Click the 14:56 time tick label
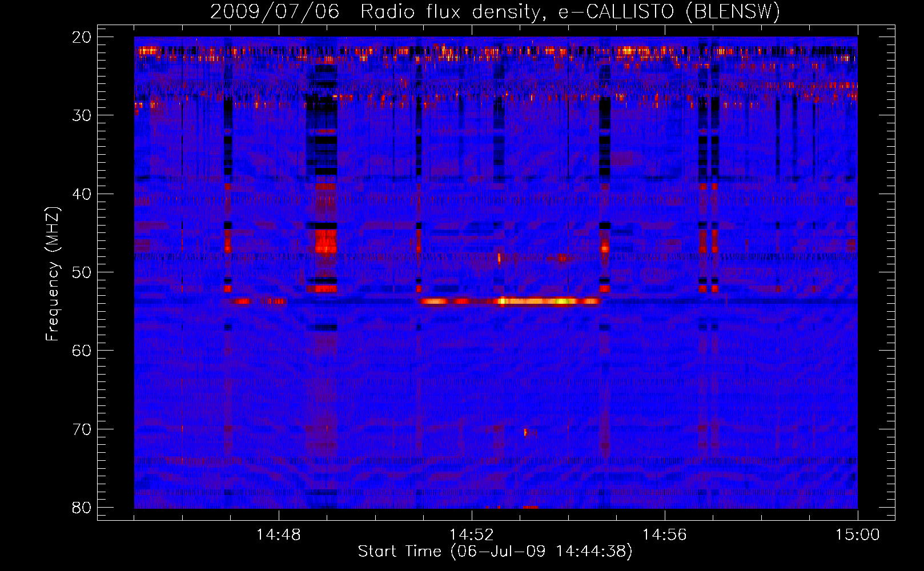This screenshot has width=924, height=571. tap(665, 535)
